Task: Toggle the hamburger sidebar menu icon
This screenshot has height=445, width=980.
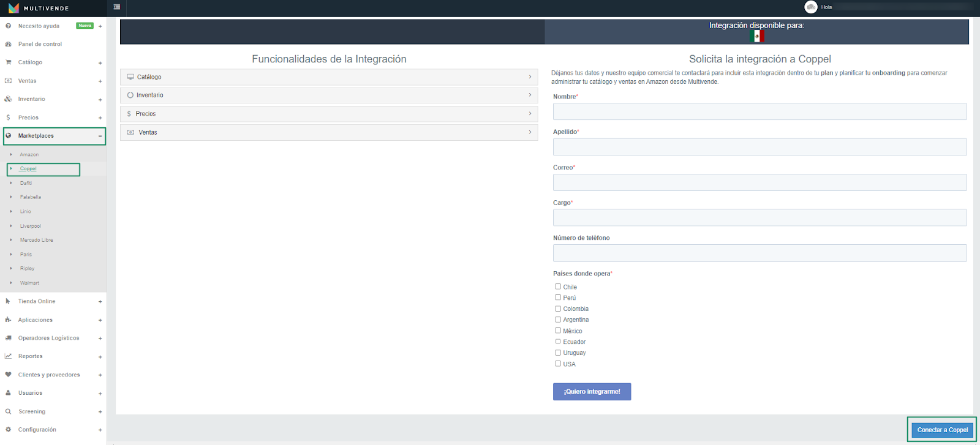Action: tap(117, 7)
